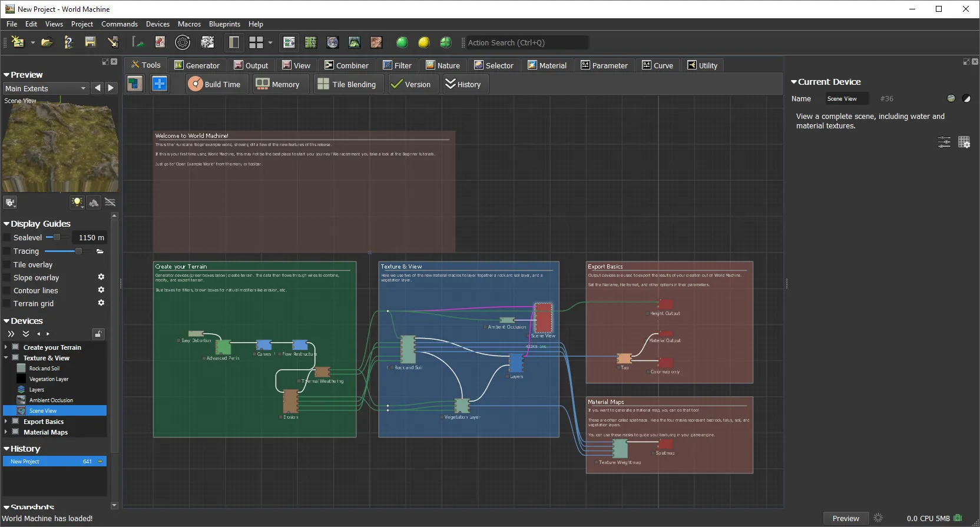The image size is (980, 527).
Task: Click the yellow build sphere icon
Action: [424, 42]
